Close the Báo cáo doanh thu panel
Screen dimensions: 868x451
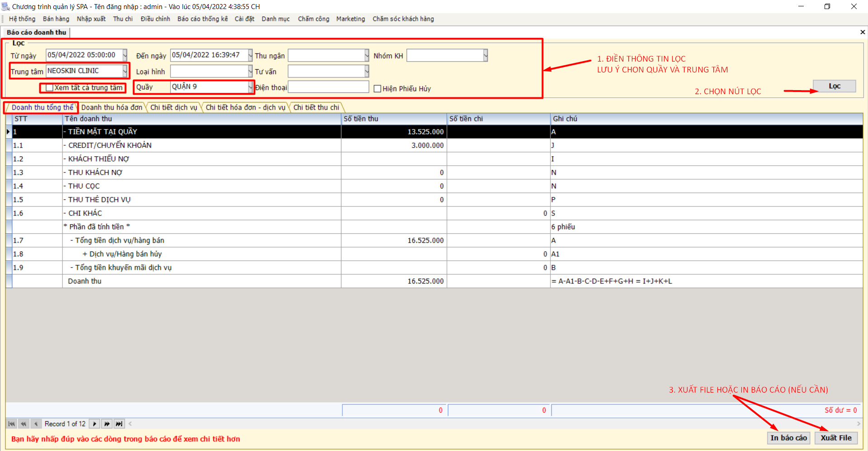[x=862, y=32]
